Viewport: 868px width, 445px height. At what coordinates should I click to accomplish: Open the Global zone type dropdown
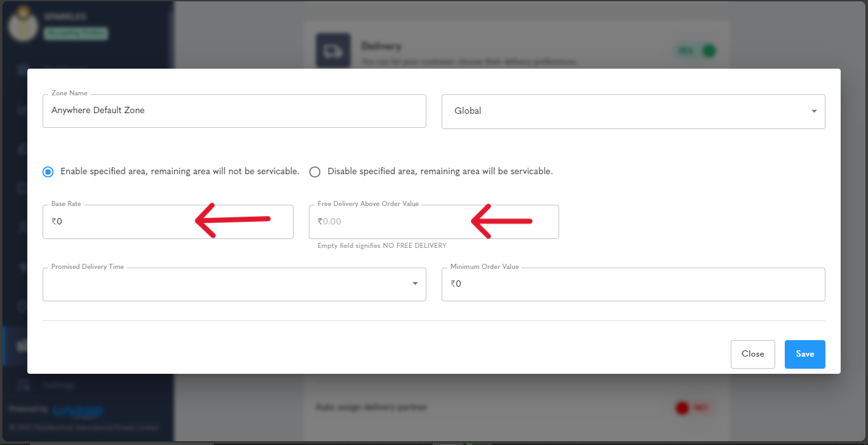(x=634, y=111)
